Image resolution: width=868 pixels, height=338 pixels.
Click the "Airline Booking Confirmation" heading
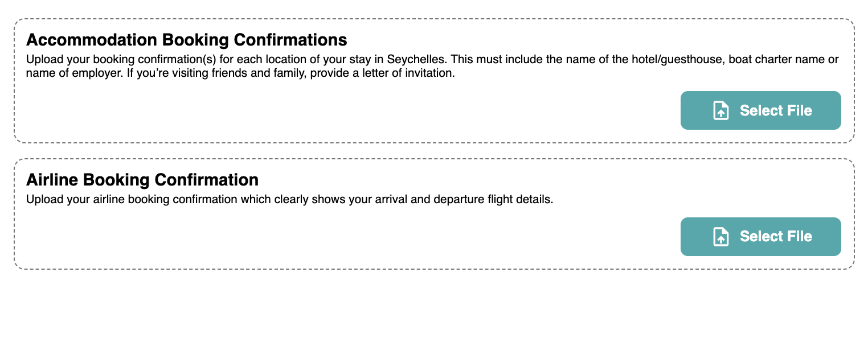click(142, 180)
